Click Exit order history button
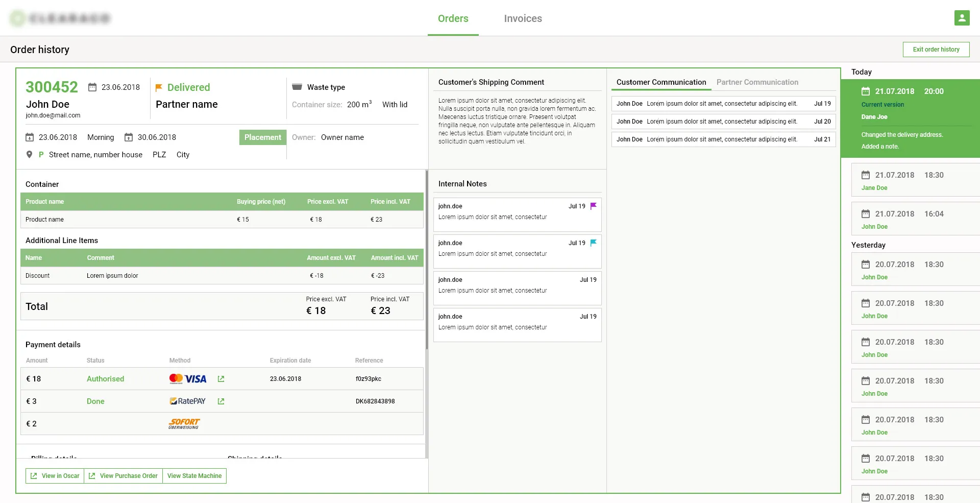Image resolution: width=980 pixels, height=503 pixels. coord(936,50)
